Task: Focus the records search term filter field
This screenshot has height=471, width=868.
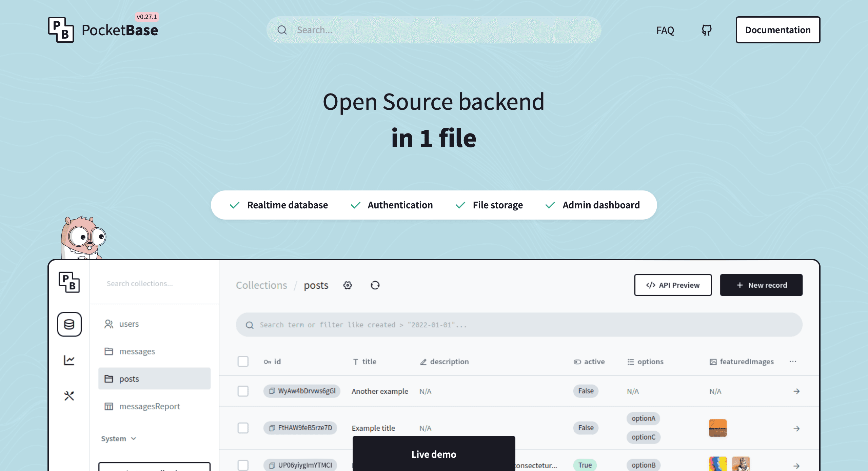Action: coord(519,325)
